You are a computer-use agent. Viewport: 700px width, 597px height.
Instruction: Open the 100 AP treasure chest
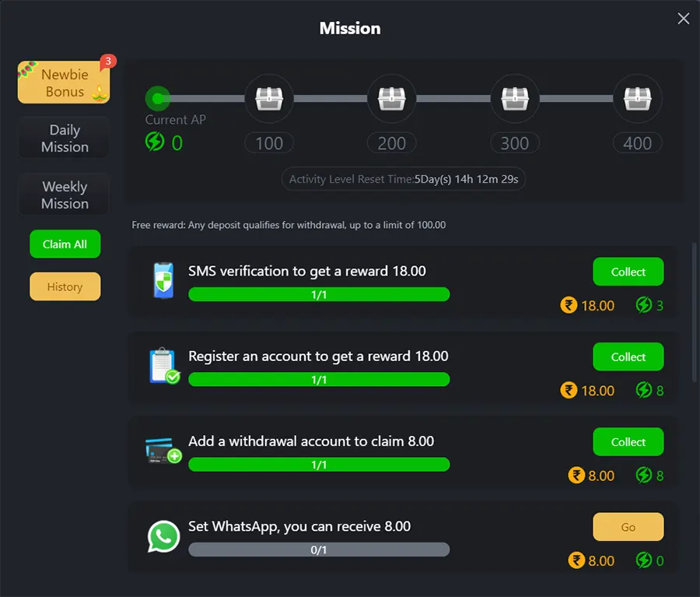coord(268,99)
